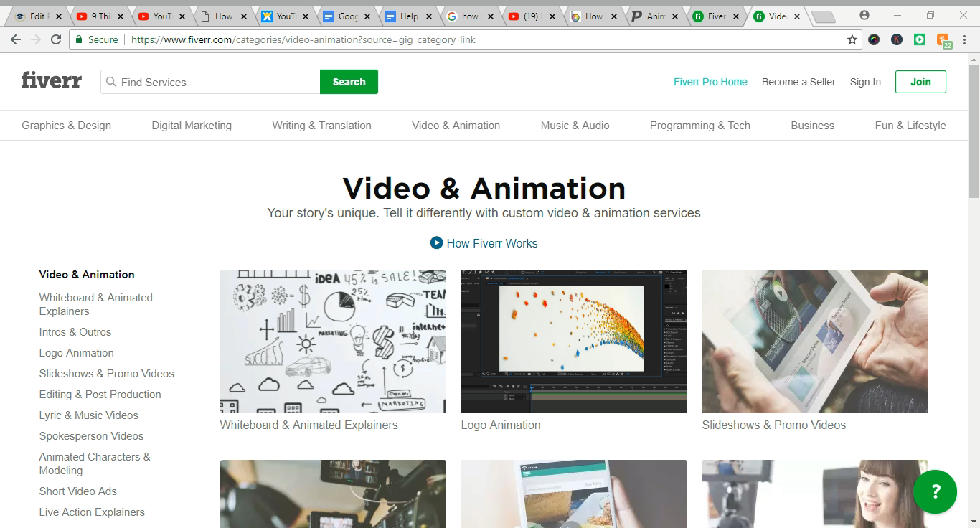This screenshot has width=980, height=528.
Task: Open the whiteboard doodles thumbnail
Action: [x=333, y=341]
